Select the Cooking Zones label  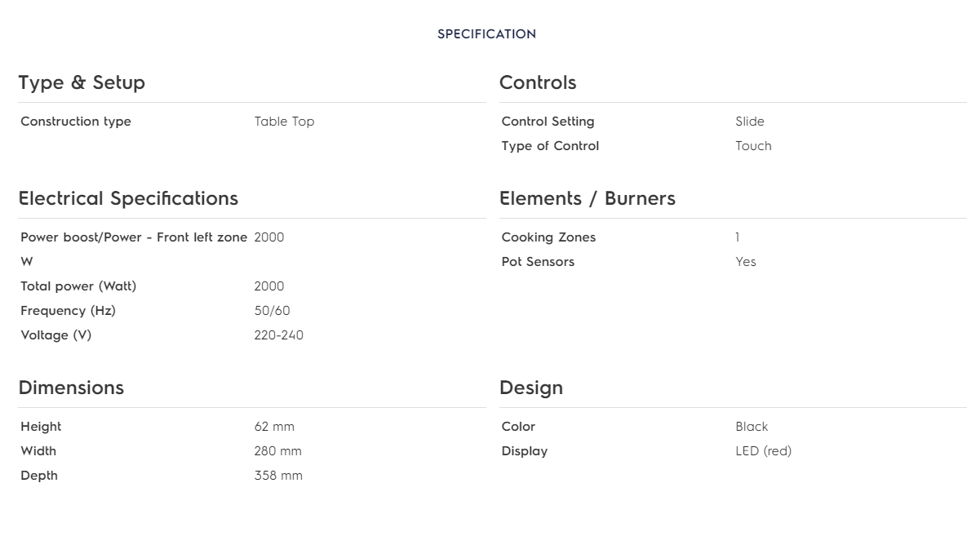tap(548, 237)
